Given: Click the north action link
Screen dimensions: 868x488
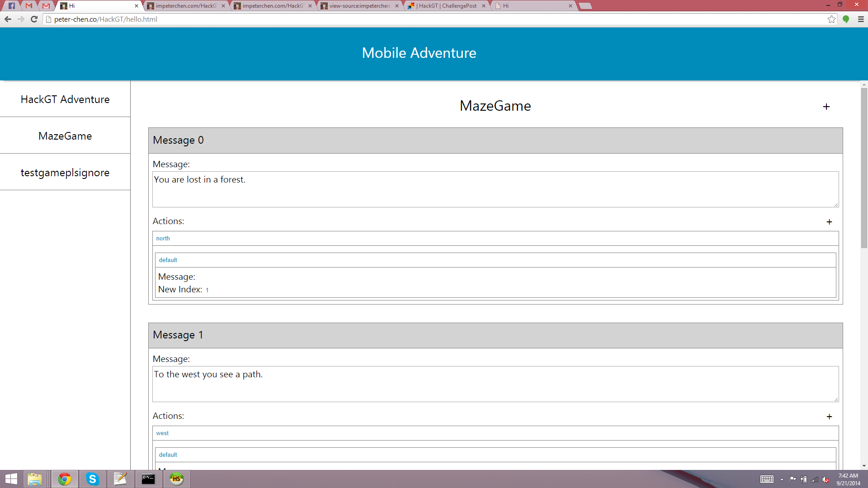Looking at the screenshot, I should point(163,239).
